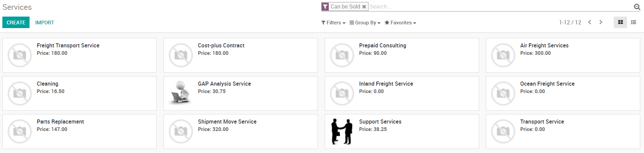
Task: Expand the Group By dropdown
Action: tap(365, 23)
